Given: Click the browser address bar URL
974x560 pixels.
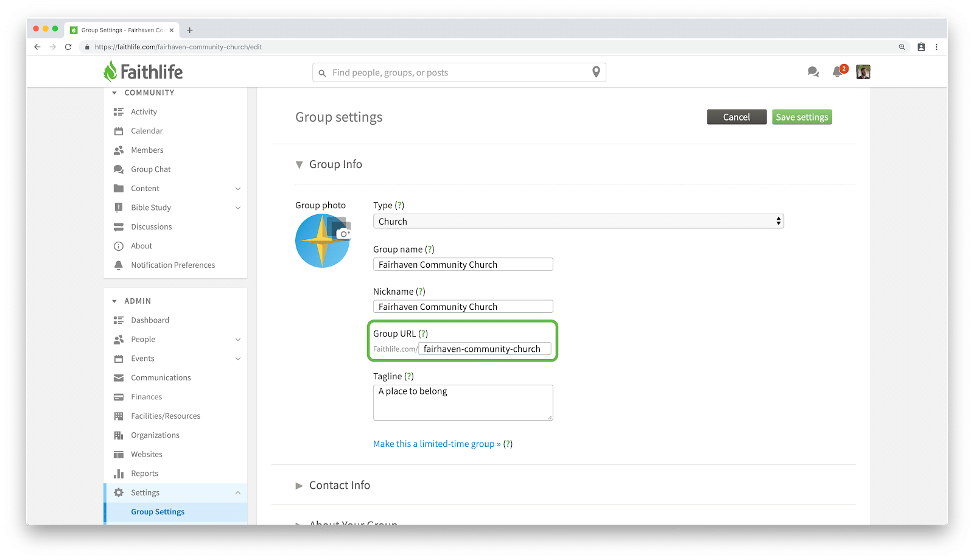Looking at the screenshot, I should (x=178, y=47).
